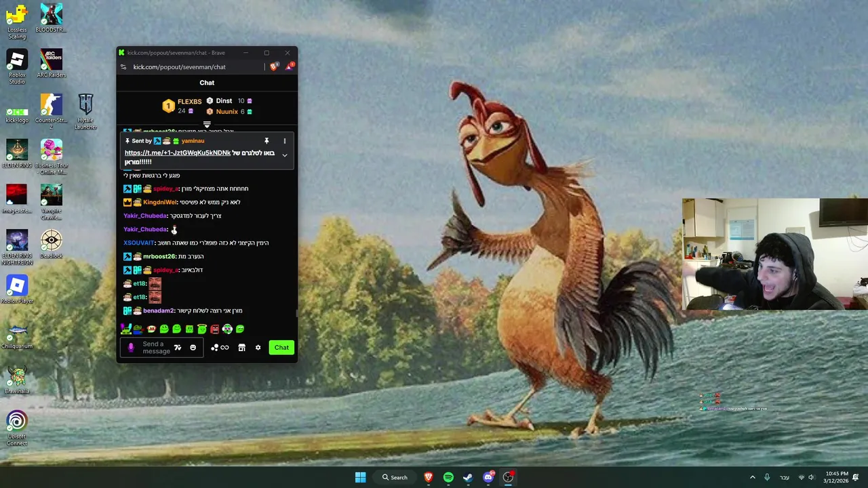Select the red angry face quick emote
Image resolution: width=868 pixels, height=488 pixels.
[214, 329]
